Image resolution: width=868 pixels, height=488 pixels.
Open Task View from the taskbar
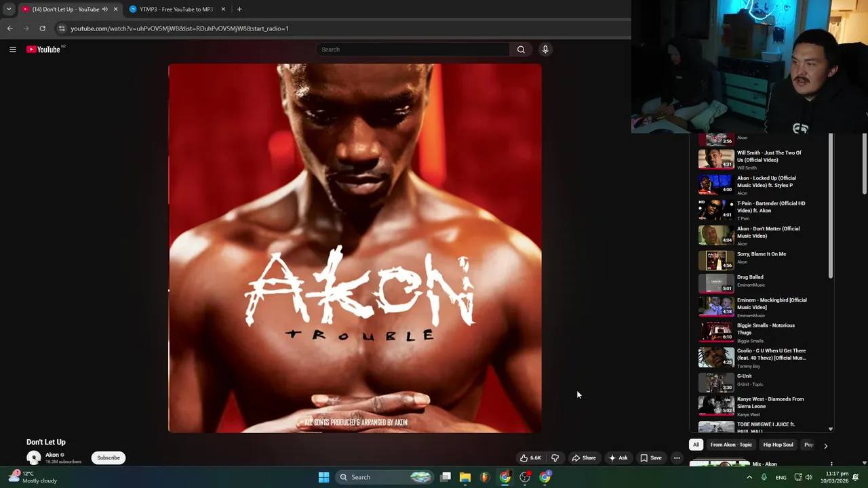pos(446,477)
